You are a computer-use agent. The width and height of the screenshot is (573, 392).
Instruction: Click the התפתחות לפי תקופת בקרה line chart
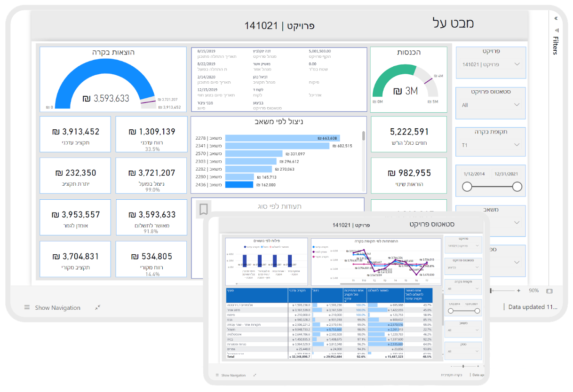click(376, 262)
